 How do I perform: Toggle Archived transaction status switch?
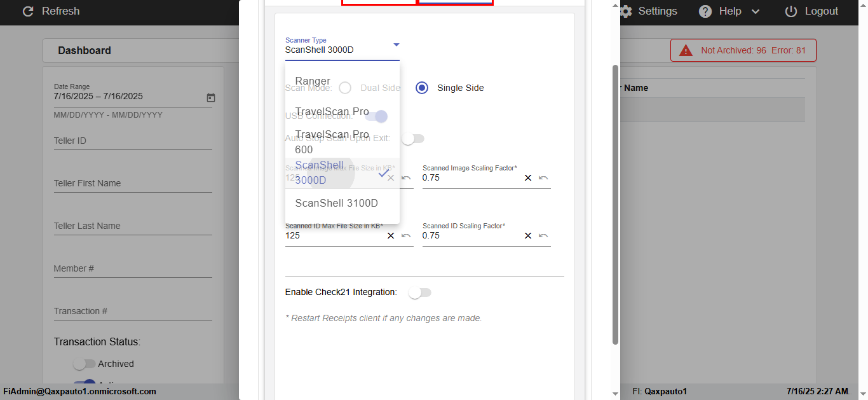coord(85,364)
